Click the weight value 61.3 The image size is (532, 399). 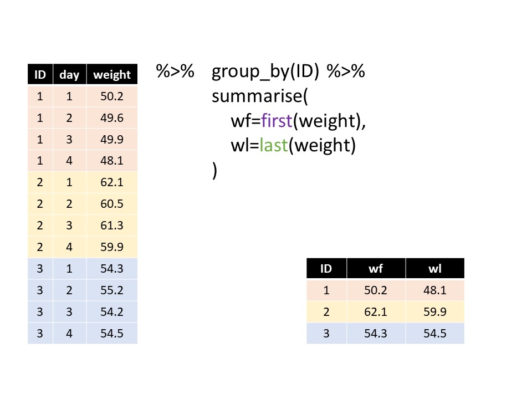[x=112, y=226]
